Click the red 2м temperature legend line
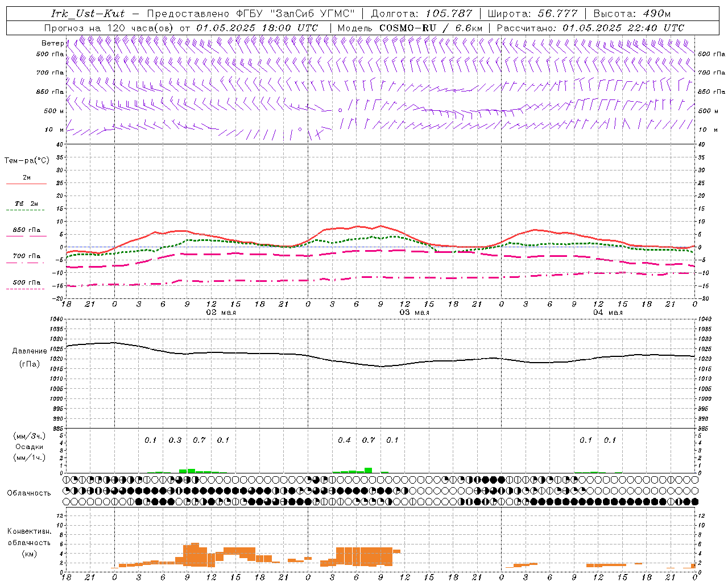 [x=26, y=184]
